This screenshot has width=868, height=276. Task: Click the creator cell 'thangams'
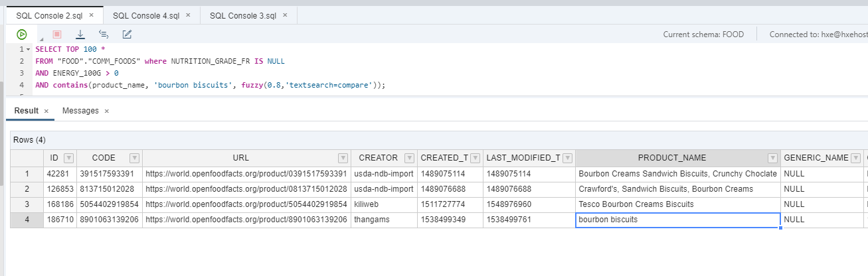[x=384, y=220]
